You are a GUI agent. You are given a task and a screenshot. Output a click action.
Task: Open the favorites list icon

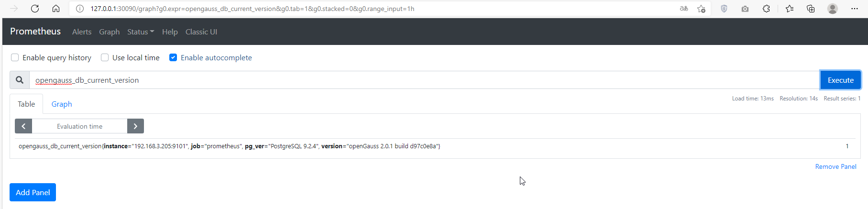790,9
